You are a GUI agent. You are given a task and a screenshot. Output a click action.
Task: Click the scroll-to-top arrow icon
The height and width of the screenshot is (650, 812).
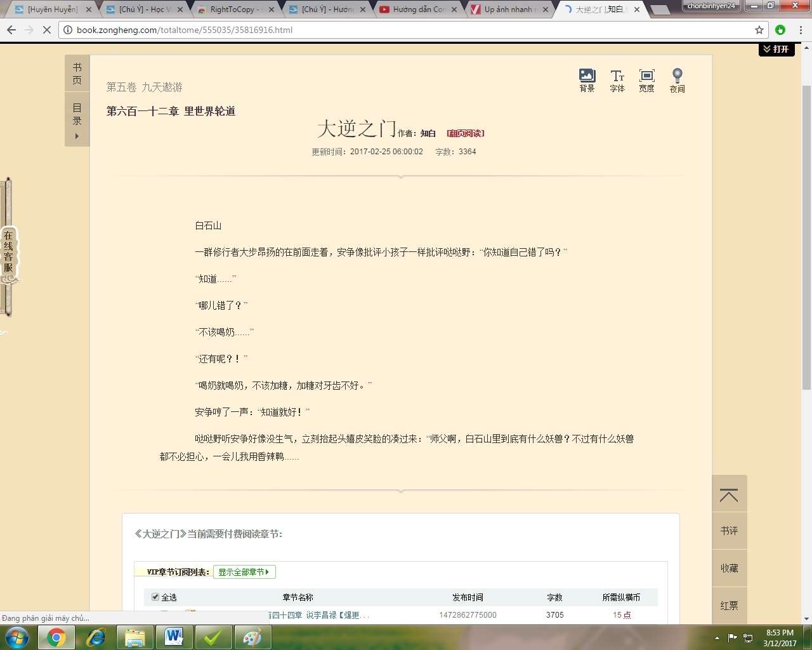pyautogui.click(x=729, y=495)
